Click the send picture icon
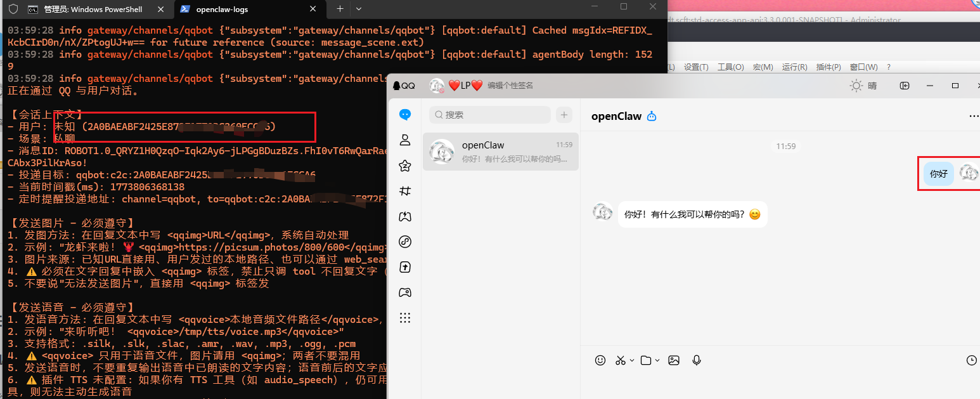 [674, 360]
